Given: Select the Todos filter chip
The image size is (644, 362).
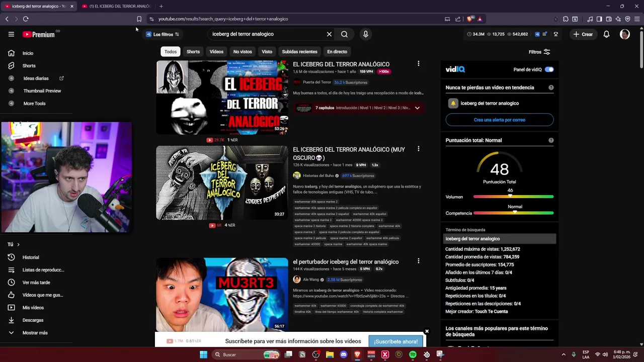Looking at the screenshot, I should (x=171, y=52).
